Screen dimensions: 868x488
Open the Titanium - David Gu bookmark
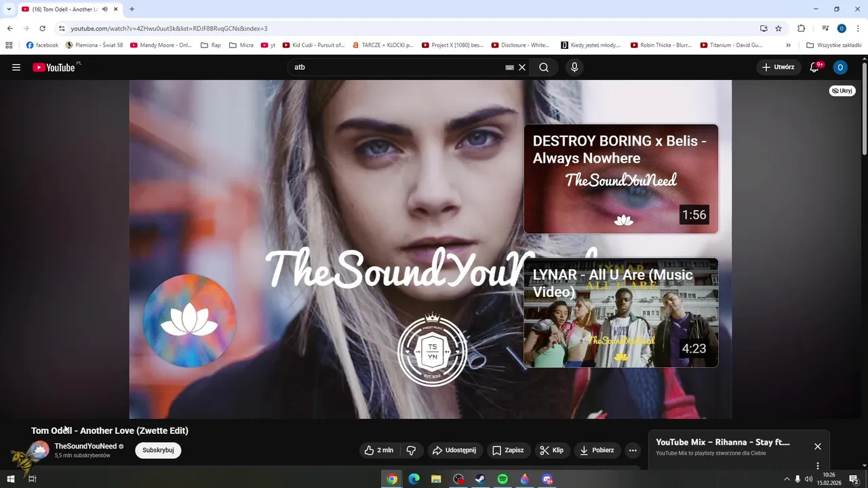coord(731,45)
